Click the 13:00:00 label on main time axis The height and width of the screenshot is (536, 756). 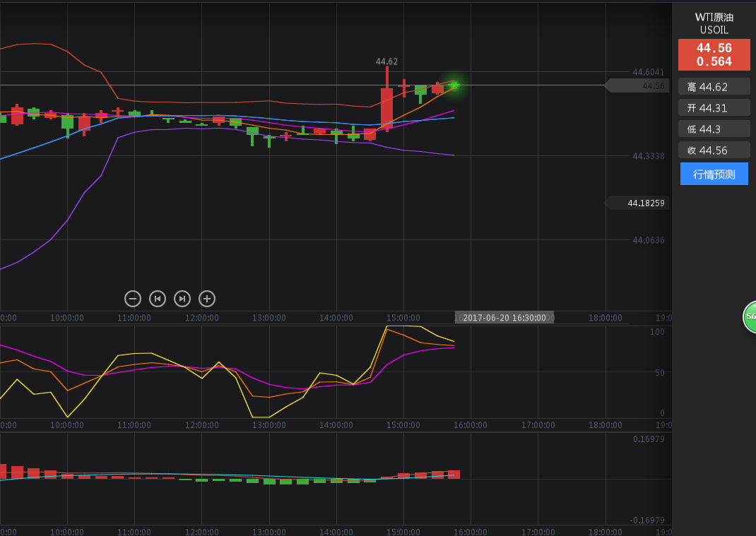pyautogui.click(x=268, y=318)
